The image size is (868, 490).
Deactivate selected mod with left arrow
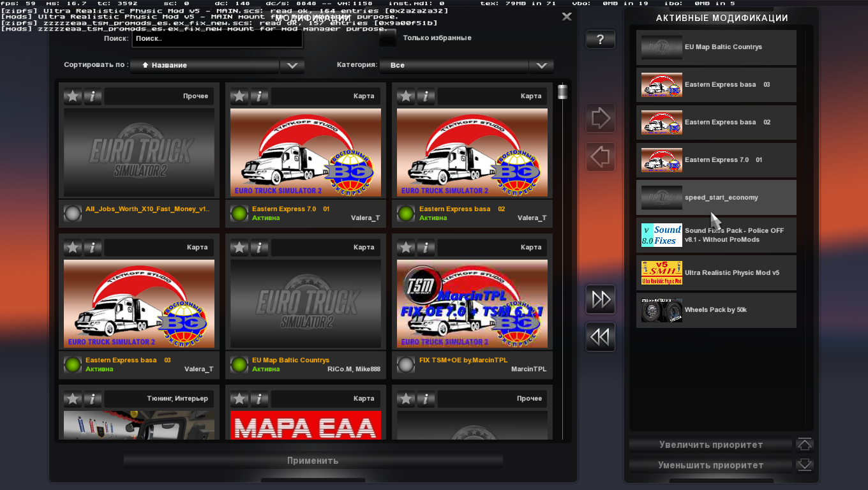point(601,156)
